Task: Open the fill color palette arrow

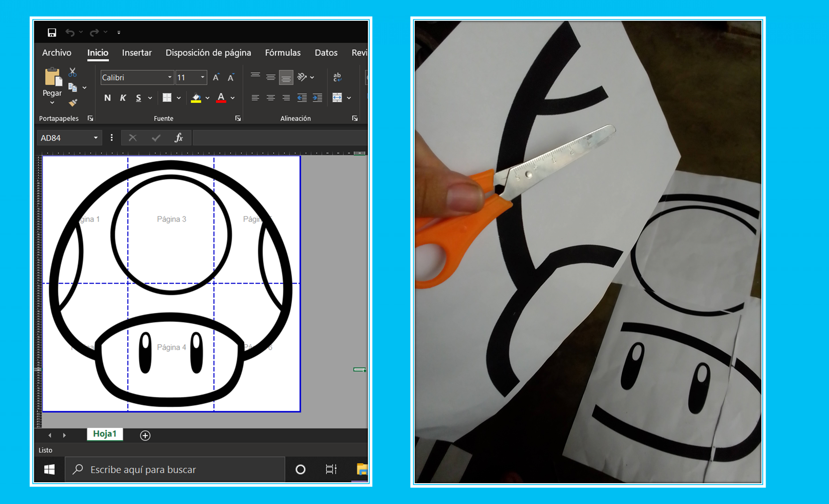Action: point(207,98)
